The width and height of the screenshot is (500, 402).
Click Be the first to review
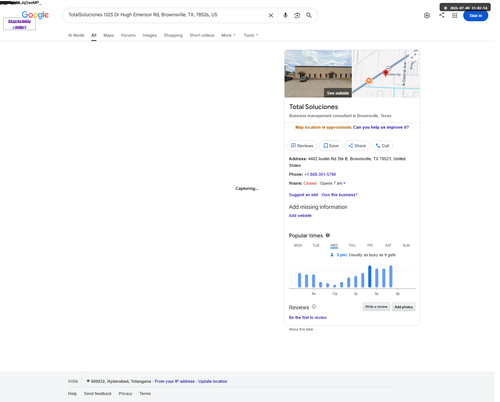pyautogui.click(x=308, y=318)
